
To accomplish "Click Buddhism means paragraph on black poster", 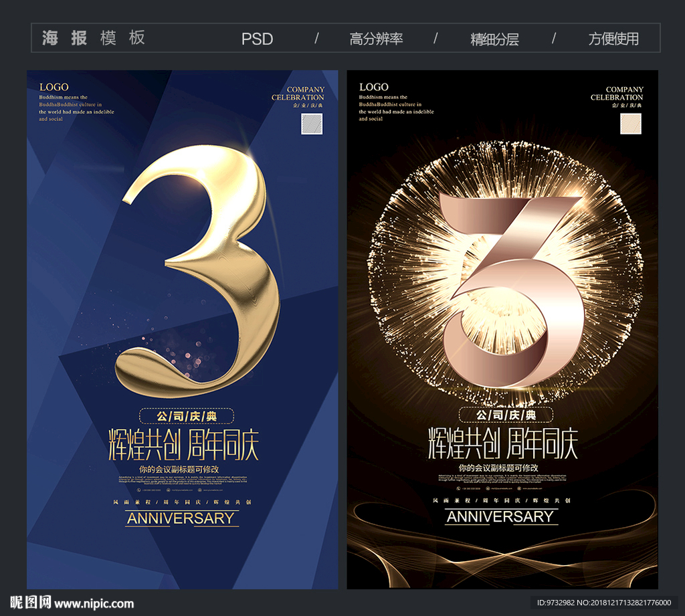I will (396, 108).
